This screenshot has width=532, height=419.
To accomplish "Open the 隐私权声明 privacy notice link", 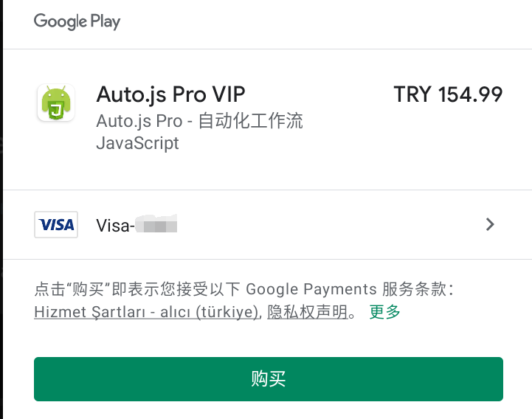I will 308,312.
